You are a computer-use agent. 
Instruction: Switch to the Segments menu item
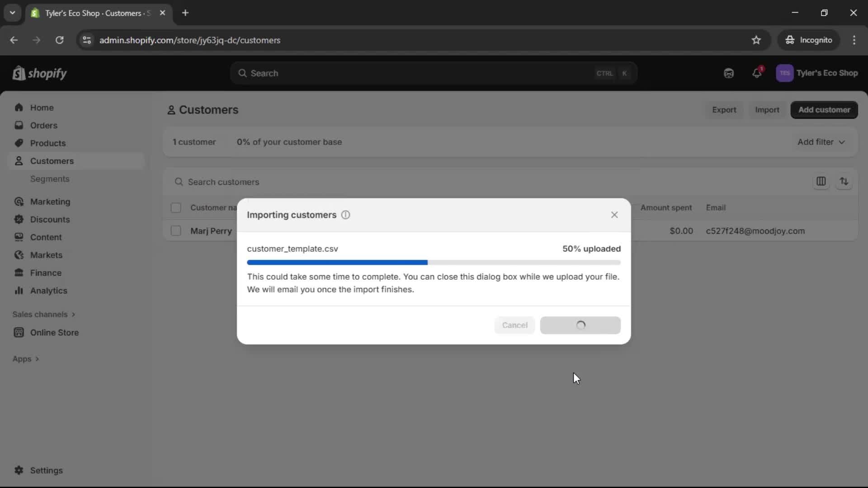click(50, 179)
